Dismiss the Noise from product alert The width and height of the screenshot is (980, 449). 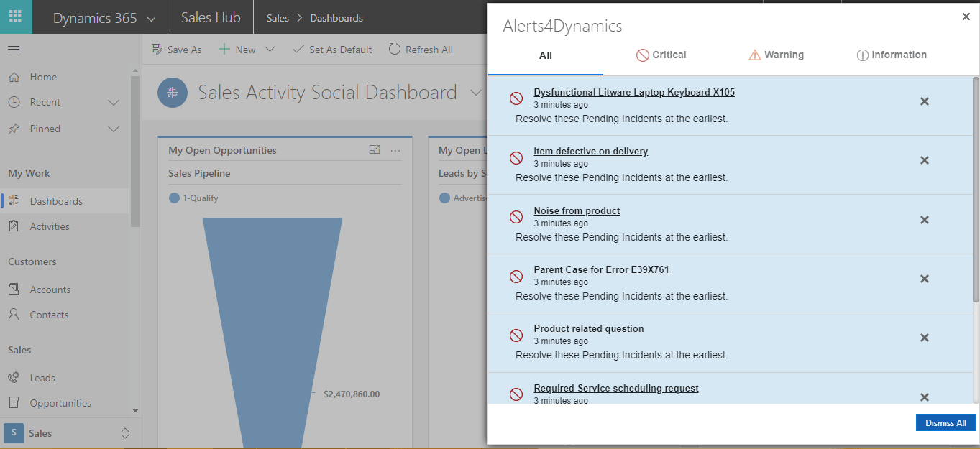point(924,219)
